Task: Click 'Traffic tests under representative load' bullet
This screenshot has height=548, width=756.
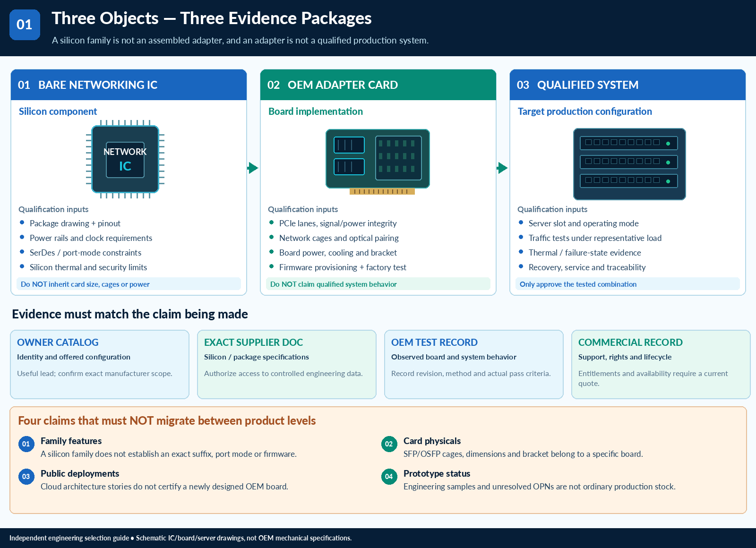Action: point(595,238)
